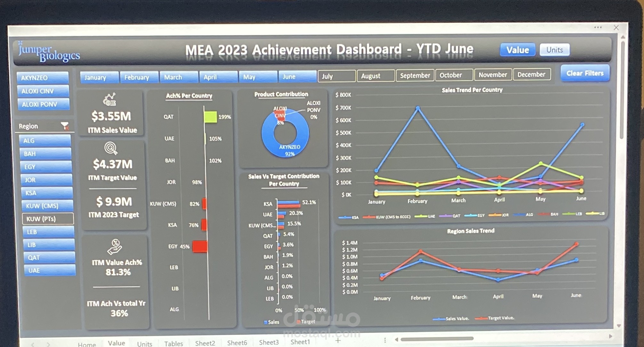Toggle the QAT region filter
Image resolution: width=644 pixels, height=347 pixels.
tap(50, 258)
